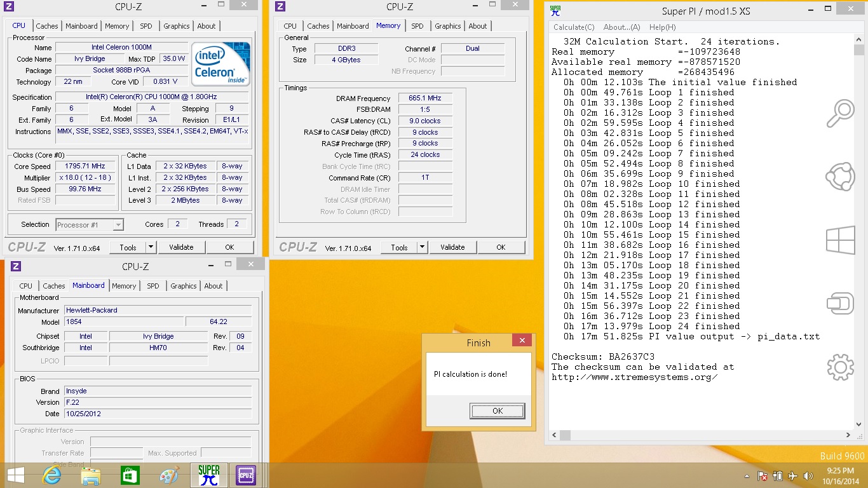
Task: Click the power plug tray icon
Action: (x=778, y=476)
